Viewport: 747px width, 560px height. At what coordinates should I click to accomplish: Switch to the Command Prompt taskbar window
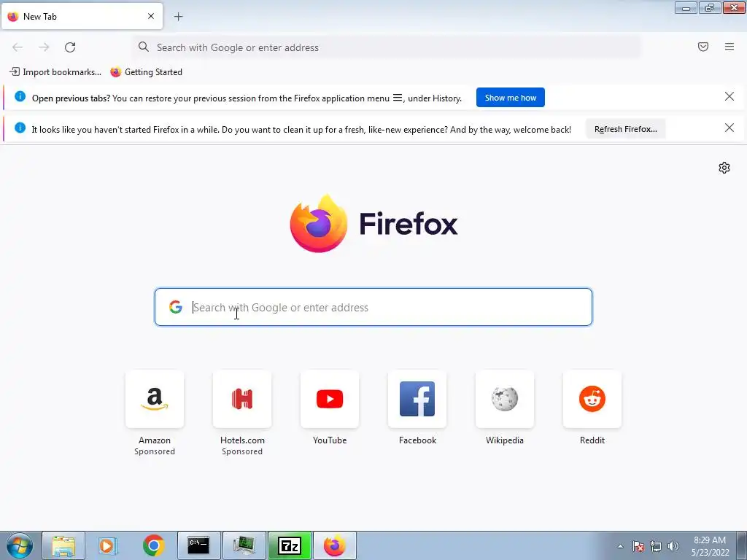tap(198, 545)
